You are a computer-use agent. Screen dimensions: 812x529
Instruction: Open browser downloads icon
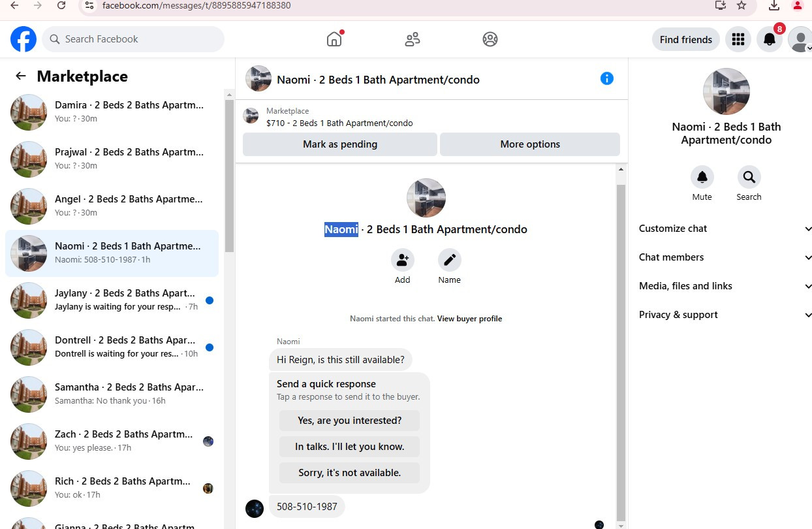click(774, 5)
